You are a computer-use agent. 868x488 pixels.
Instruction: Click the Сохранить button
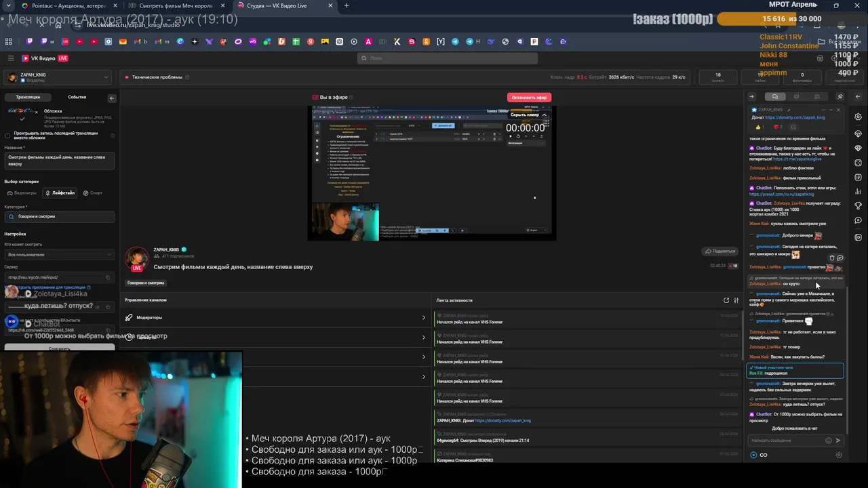click(x=60, y=348)
